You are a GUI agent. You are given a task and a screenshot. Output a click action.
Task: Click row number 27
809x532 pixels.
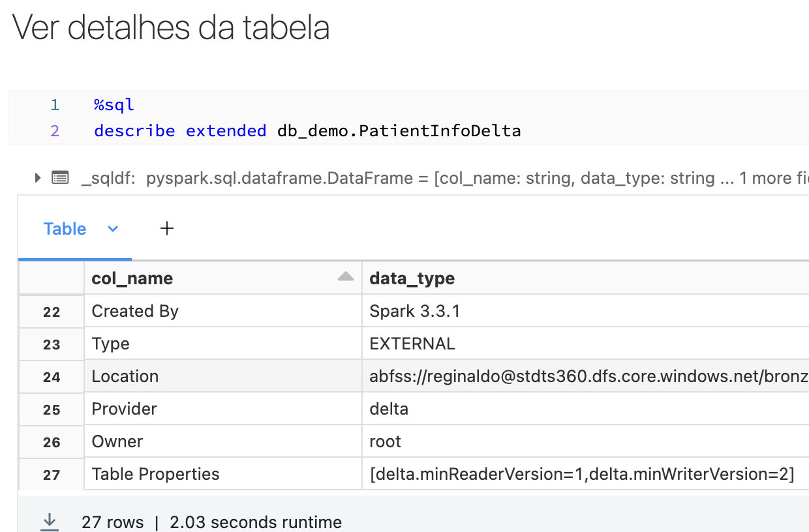(x=52, y=475)
